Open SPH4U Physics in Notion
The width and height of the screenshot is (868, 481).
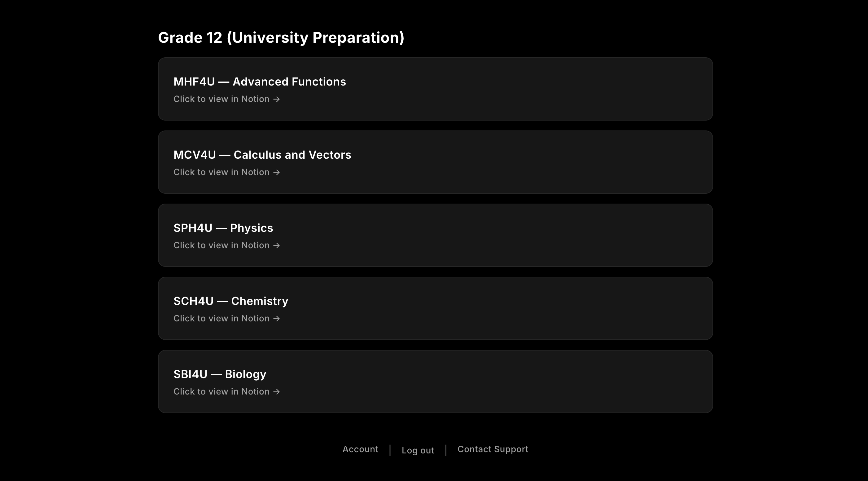(x=226, y=245)
